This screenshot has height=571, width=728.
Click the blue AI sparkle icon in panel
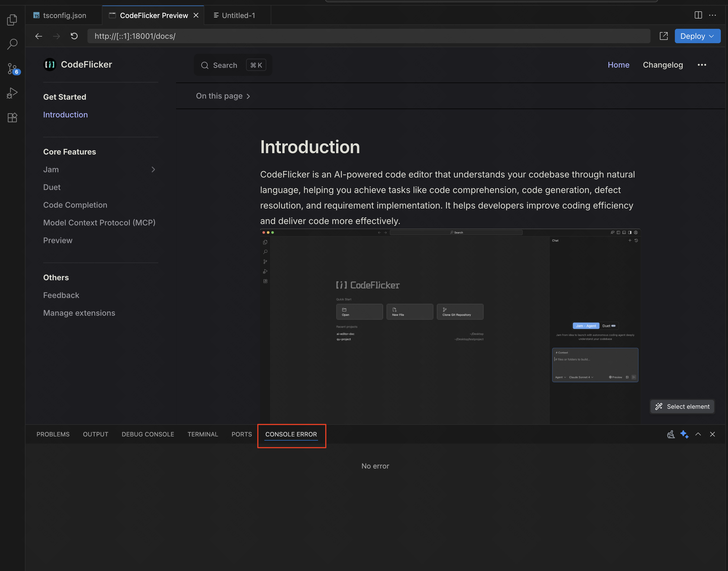click(684, 434)
